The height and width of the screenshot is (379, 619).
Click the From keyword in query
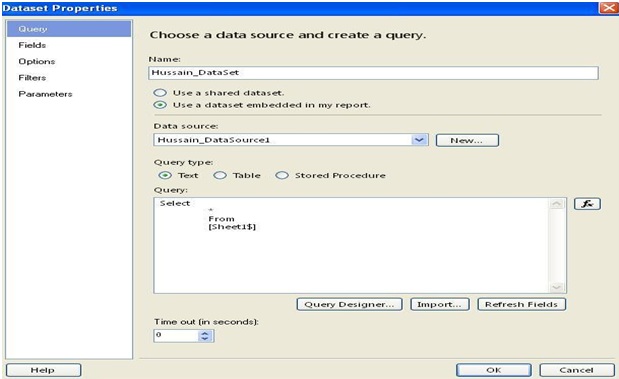[221, 219]
